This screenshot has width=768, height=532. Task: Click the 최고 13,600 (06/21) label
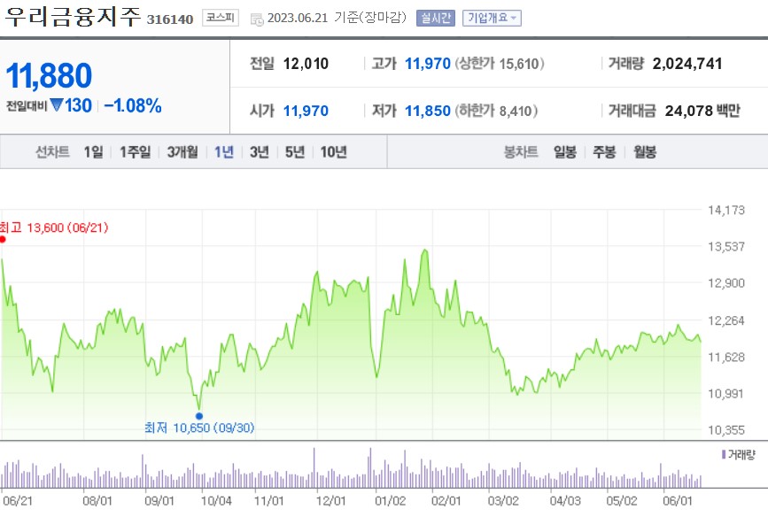click(x=53, y=227)
